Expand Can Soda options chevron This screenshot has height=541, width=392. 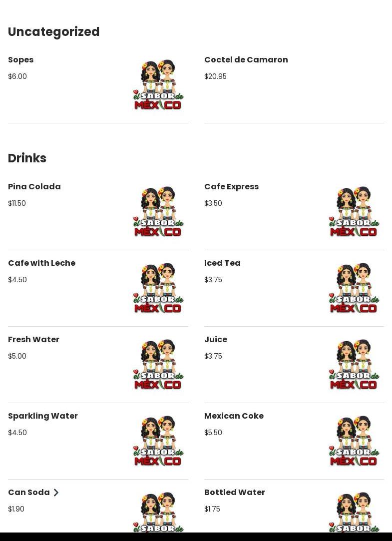(x=56, y=493)
